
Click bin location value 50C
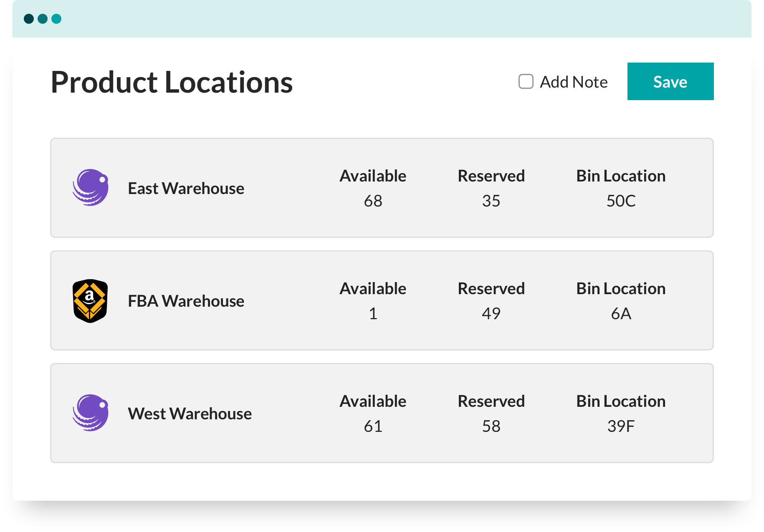[x=621, y=201]
